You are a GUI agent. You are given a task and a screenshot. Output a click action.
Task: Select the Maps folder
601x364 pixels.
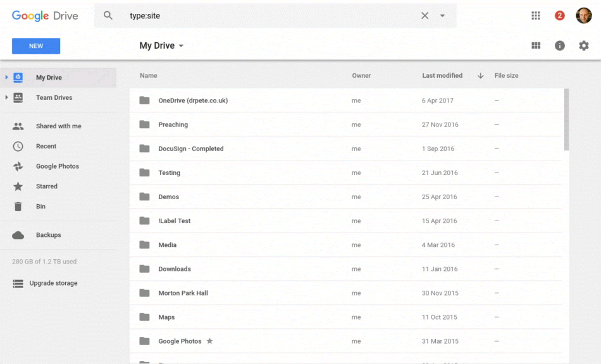(x=345, y=317)
